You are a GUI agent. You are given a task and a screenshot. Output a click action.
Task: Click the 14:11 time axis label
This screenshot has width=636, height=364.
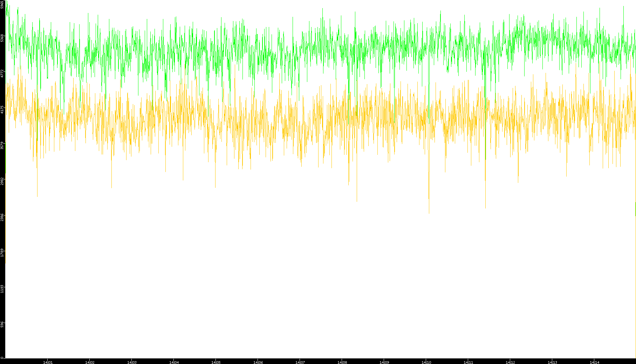click(468, 362)
